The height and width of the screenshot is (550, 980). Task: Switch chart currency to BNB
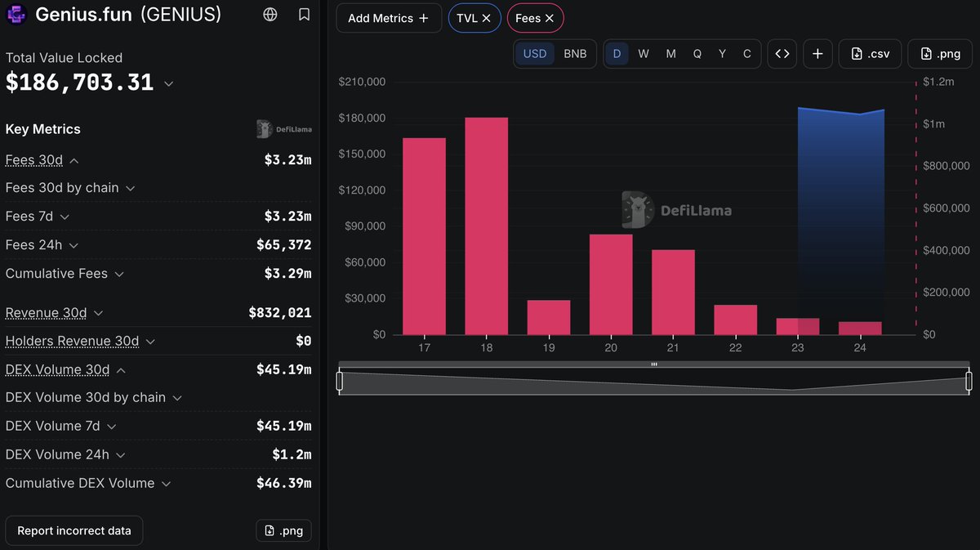(575, 54)
